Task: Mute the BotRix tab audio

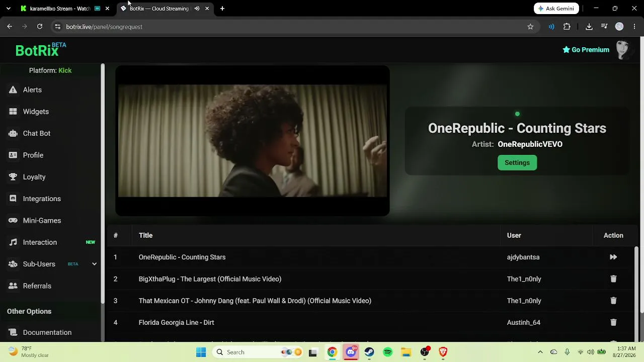Action: click(197, 9)
